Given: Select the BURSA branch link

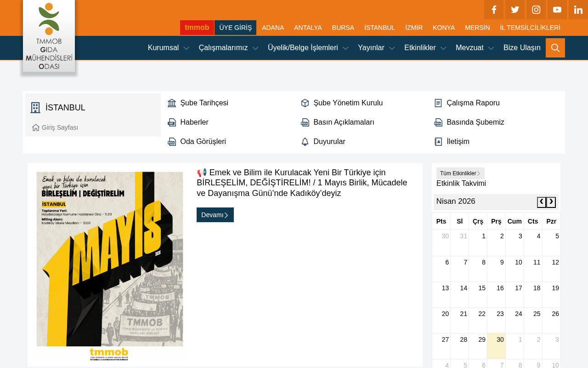Looking at the screenshot, I should point(343,28).
